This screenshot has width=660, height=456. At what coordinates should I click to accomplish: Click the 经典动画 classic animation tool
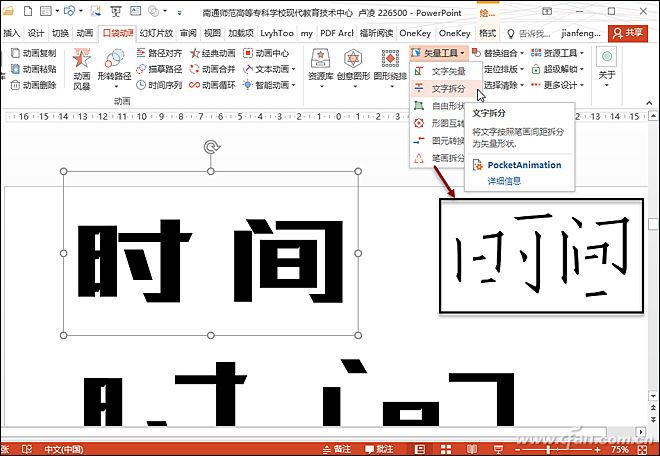(x=212, y=53)
